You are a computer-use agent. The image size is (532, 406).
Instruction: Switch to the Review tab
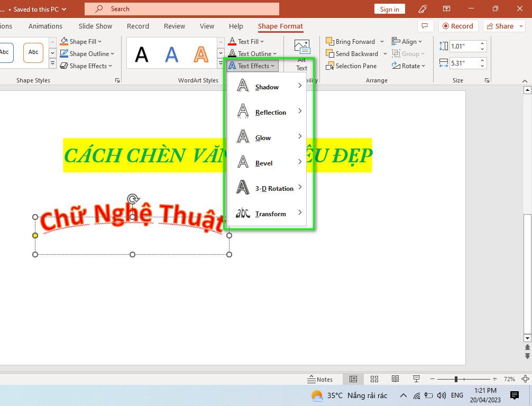(175, 26)
